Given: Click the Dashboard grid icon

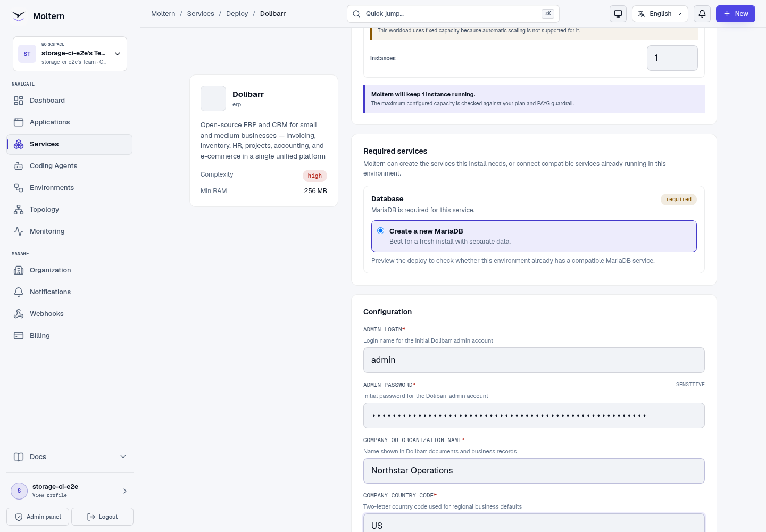Looking at the screenshot, I should point(19,101).
